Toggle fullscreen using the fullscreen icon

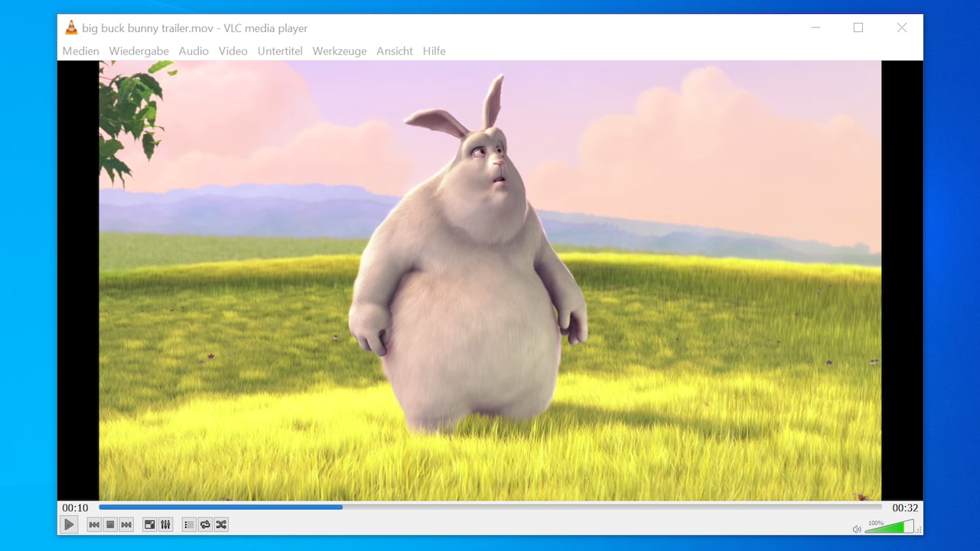pos(149,524)
